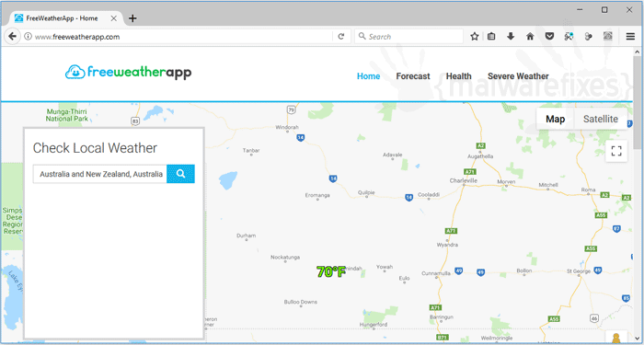
Task: Bookmark this page with star icon
Action: click(475, 37)
